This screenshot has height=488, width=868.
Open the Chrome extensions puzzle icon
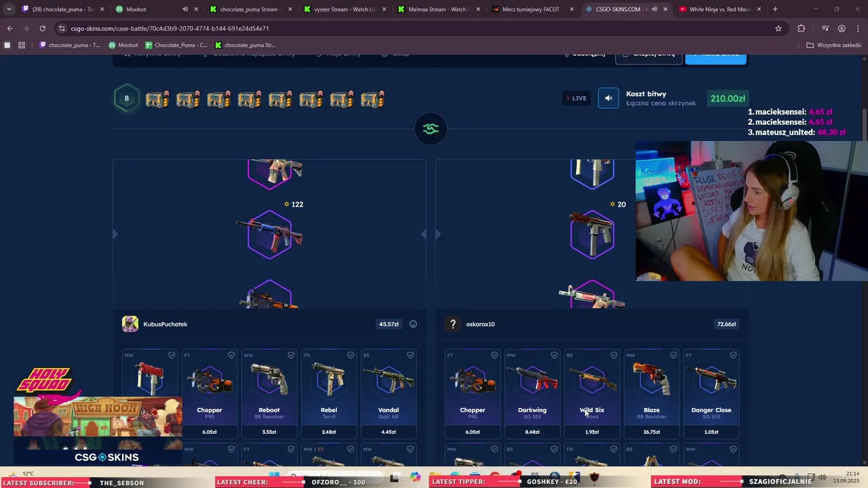coord(802,28)
